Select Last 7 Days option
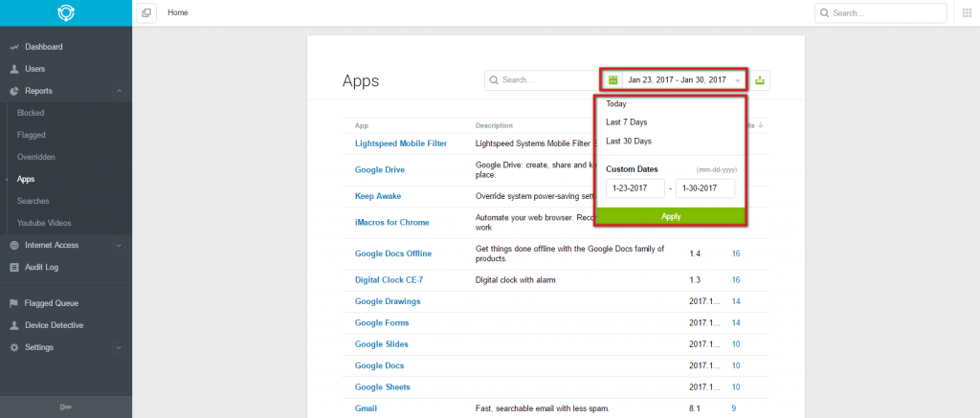Viewport: 980px width, 418px height. [626, 122]
